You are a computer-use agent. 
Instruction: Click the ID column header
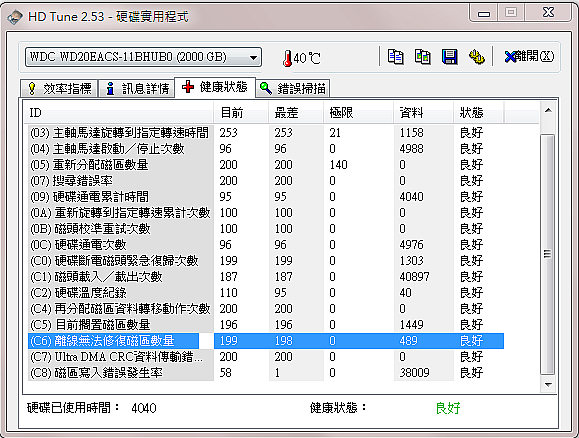coord(119,113)
